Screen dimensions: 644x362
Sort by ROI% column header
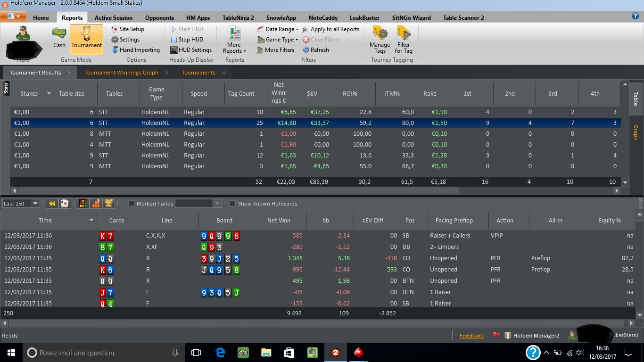coord(350,93)
